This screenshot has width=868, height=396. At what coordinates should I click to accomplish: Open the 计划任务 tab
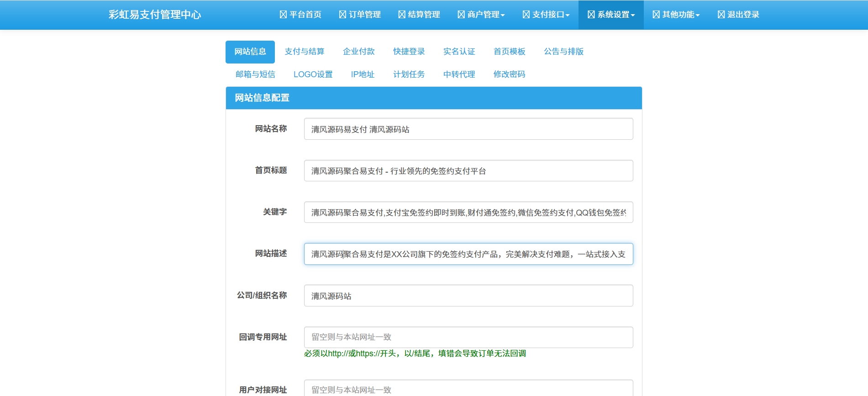point(409,74)
